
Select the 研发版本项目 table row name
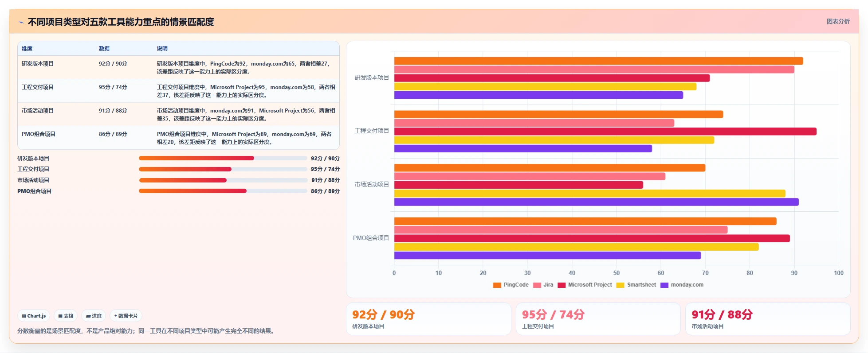point(38,64)
